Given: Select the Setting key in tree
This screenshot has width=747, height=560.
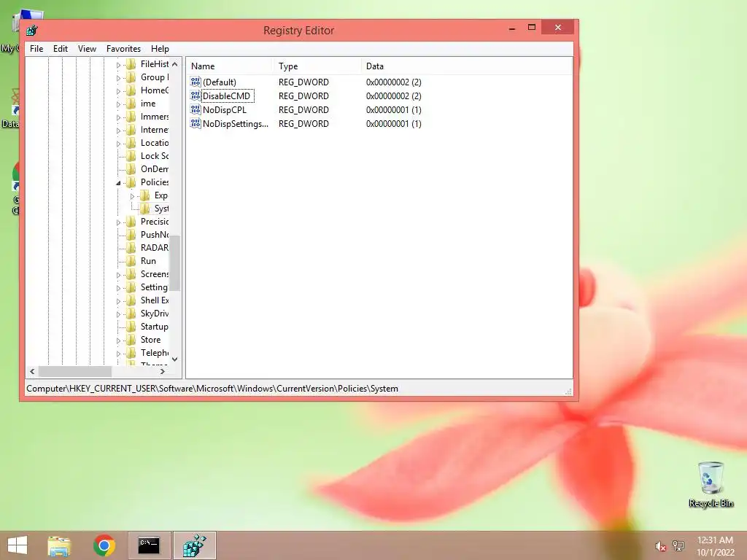Looking at the screenshot, I should click(x=154, y=287).
